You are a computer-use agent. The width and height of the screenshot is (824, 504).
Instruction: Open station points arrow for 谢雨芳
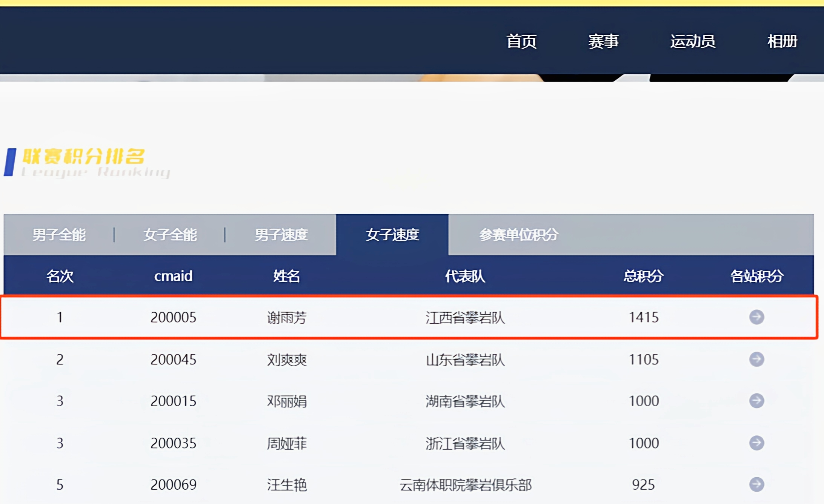756,317
